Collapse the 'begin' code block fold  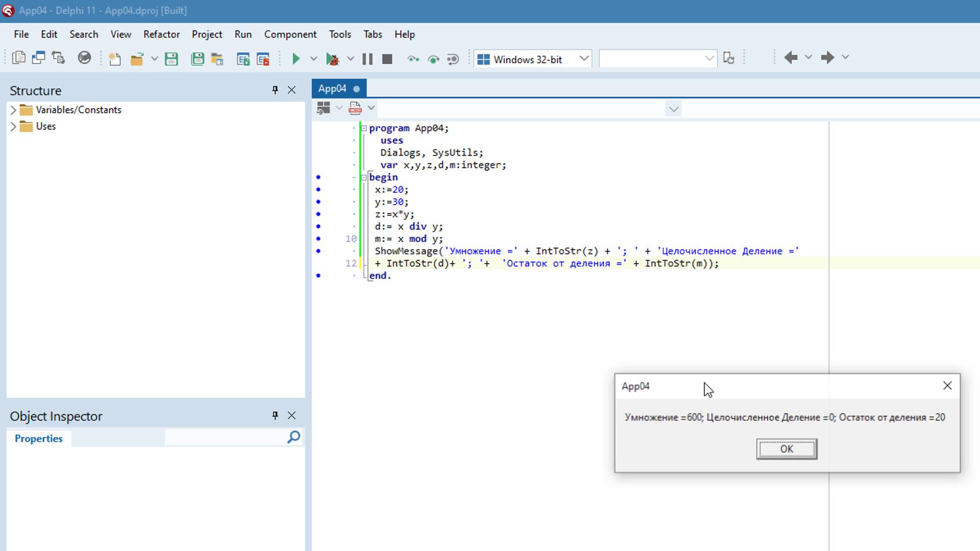point(364,178)
